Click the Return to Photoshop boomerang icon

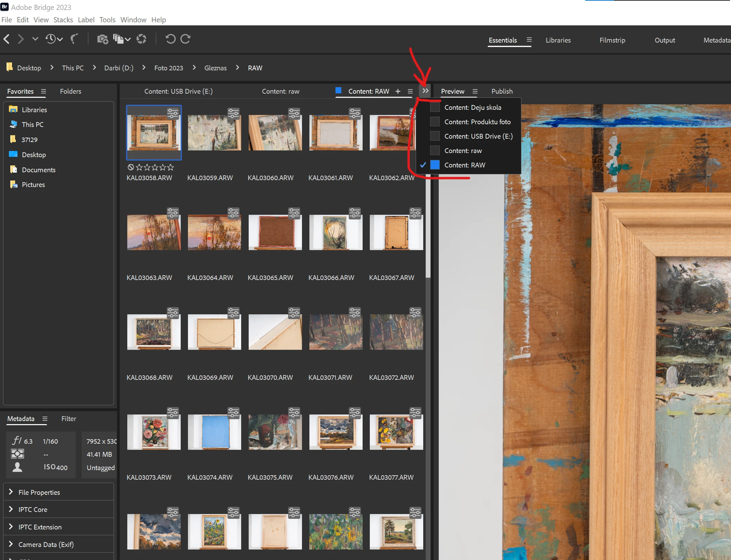pos(74,39)
